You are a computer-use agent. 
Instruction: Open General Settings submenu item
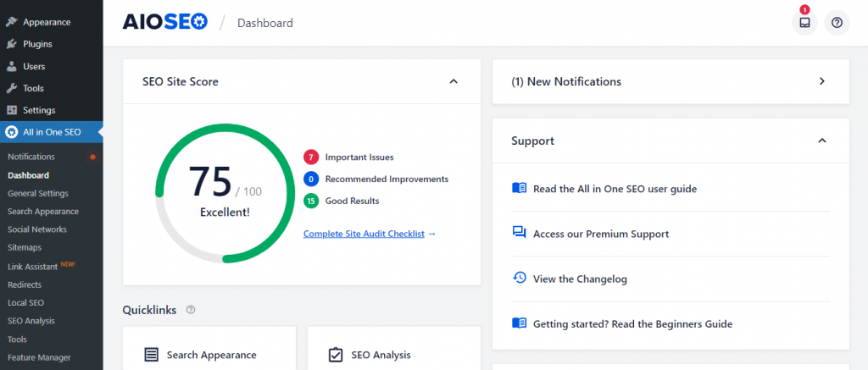click(38, 193)
